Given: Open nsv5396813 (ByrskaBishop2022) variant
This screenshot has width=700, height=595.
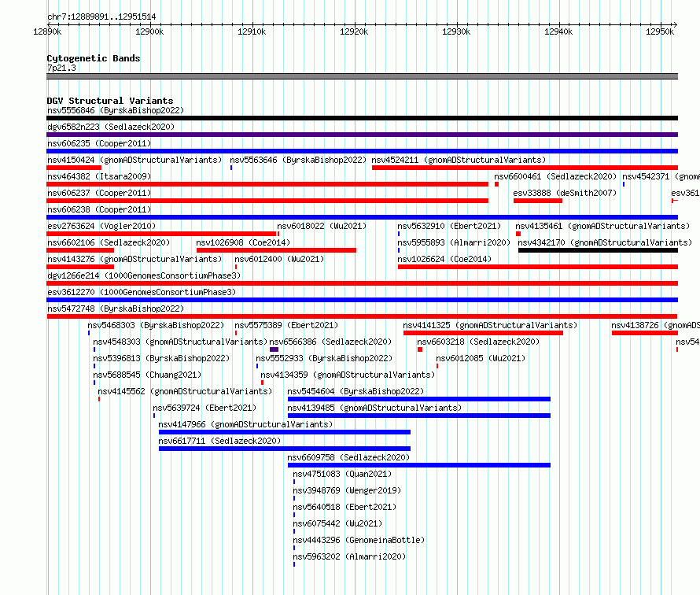Looking at the screenshot, I should point(161,358).
